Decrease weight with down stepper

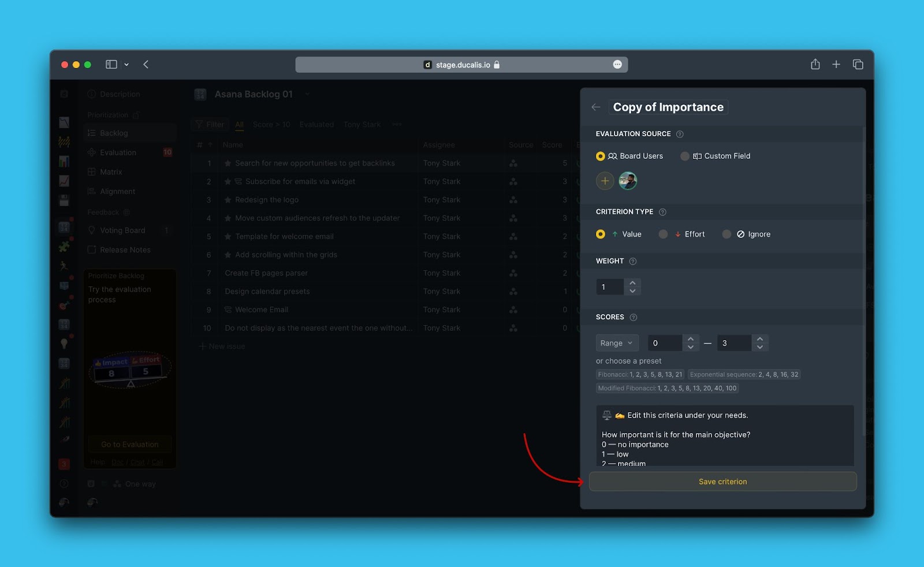[x=633, y=291]
